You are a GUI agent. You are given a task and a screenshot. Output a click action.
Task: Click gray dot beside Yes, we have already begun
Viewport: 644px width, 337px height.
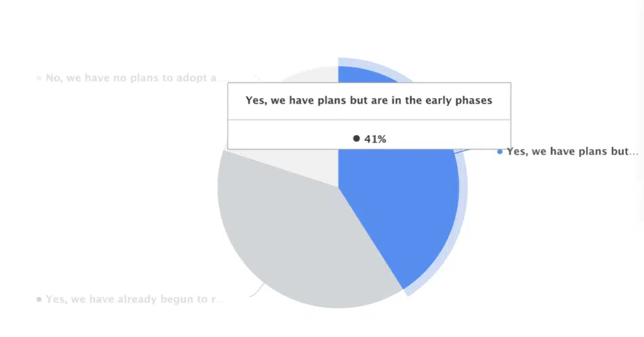(x=39, y=299)
